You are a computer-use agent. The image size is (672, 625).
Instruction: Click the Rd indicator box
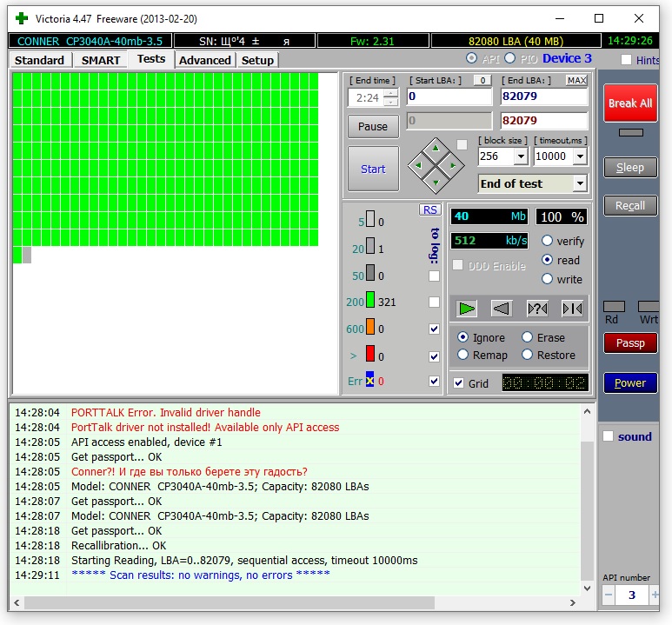614,307
